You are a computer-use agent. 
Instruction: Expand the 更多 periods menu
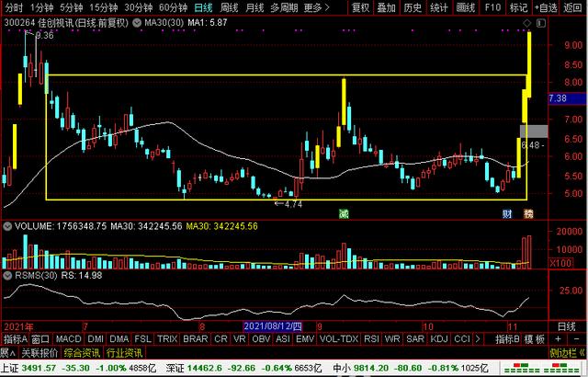click(315, 7)
